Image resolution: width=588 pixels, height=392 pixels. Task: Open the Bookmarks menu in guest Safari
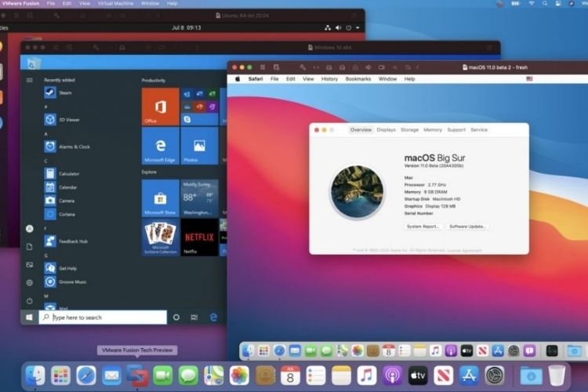point(358,78)
